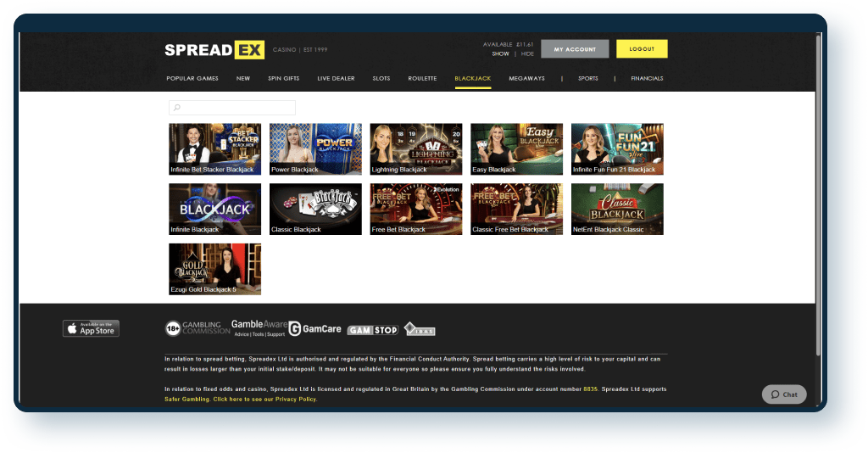Screen dimensions: 868x453
Task: Show the available balance
Action: point(500,53)
